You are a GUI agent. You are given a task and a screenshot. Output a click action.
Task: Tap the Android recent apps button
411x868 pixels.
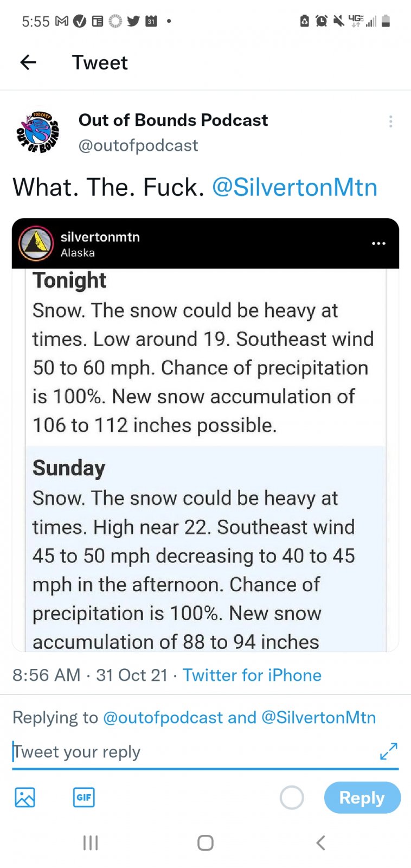click(x=91, y=843)
